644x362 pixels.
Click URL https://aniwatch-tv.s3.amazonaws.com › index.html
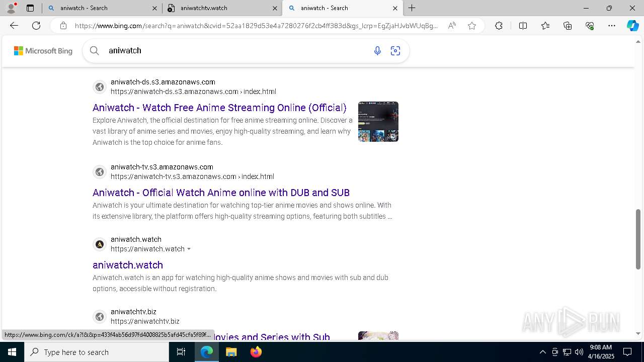tap(192, 176)
